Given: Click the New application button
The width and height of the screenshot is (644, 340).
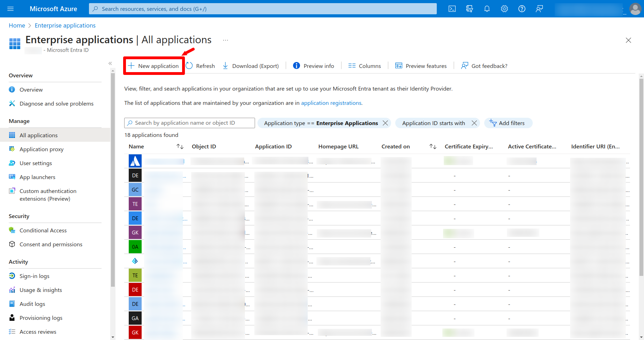Looking at the screenshot, I should tap(153, 66).
